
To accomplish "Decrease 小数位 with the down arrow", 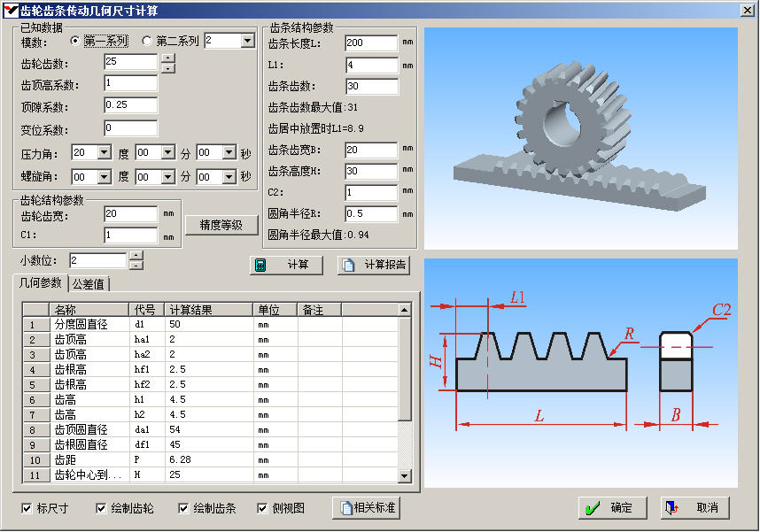I will [136, 265].
